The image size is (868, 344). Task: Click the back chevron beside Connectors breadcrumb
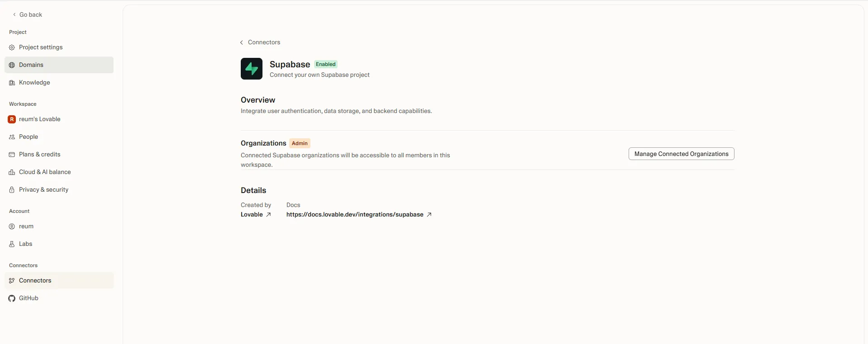pyautogui.click(x=242, y=42)
